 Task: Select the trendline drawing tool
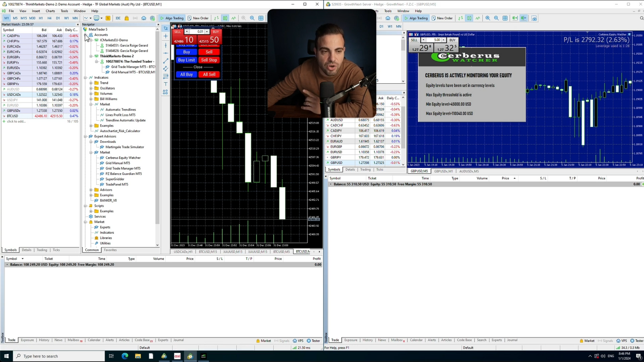(166, 61)
